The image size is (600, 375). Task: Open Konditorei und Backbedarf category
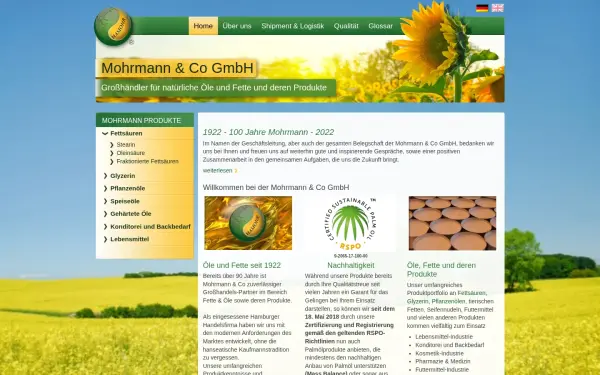point(150,227)
